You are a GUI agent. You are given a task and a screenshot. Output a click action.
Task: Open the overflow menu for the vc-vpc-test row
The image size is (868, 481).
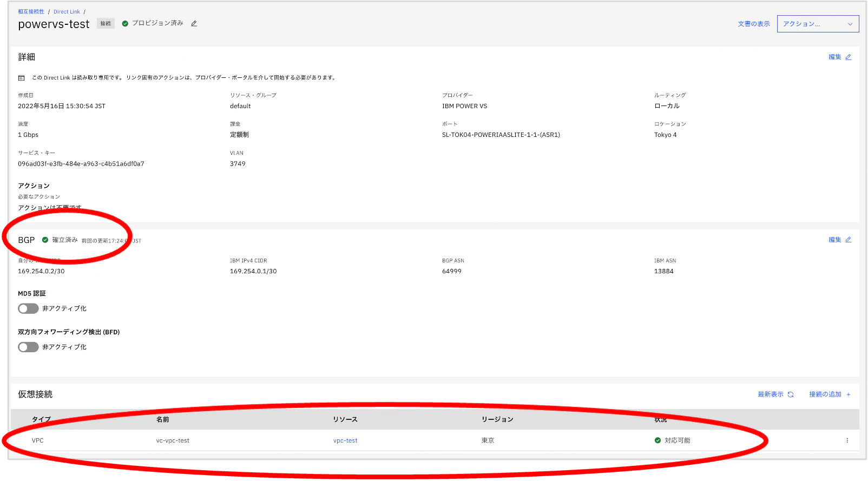point(847,440)
